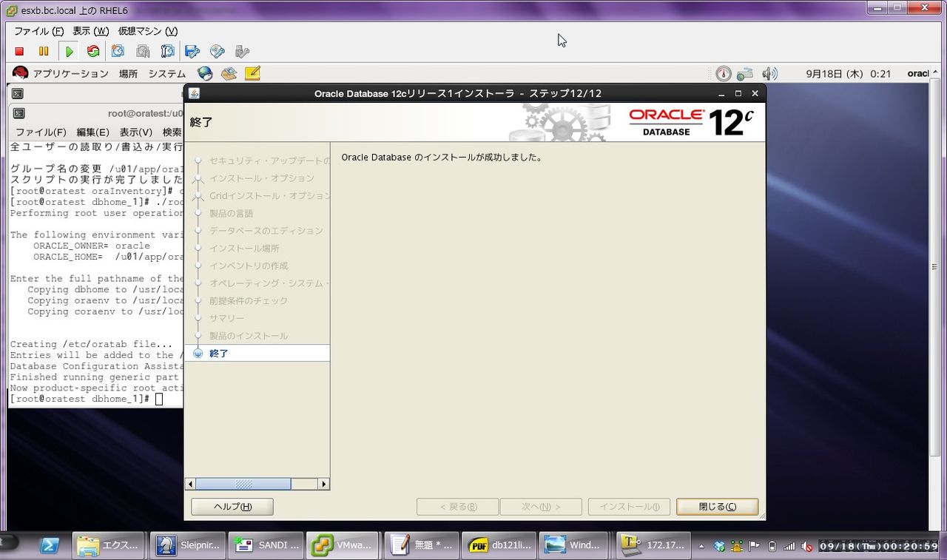The width and height of the screenshot is (947, 560).
Task: Switch to the SANDI taskbar button
Action: point(266,546)
